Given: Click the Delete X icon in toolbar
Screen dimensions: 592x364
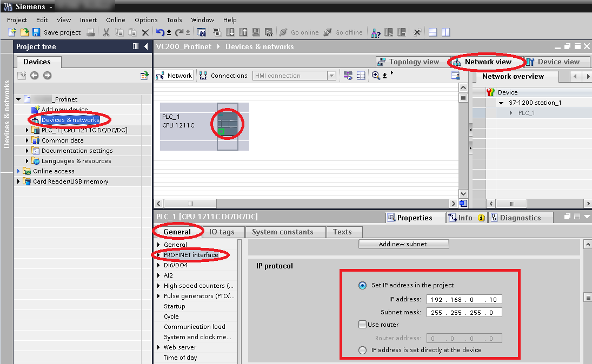Looking at the screenshot, I should tap(145, 32).
